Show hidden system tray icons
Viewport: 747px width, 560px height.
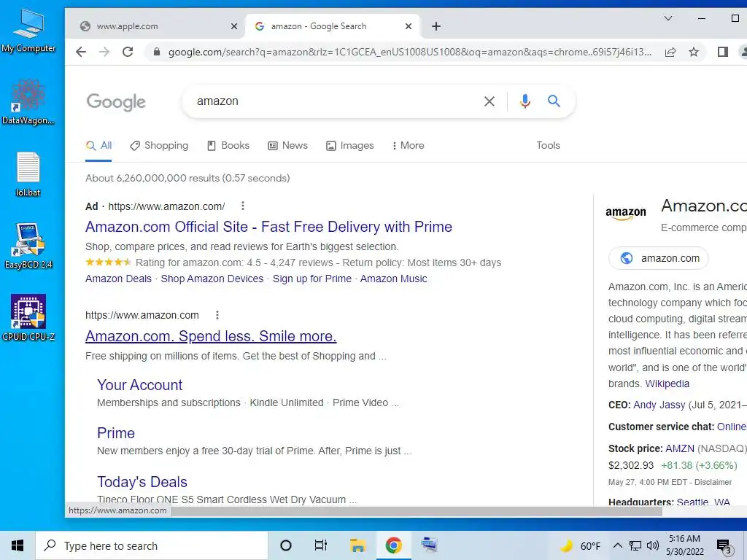(x=617, y=545)
